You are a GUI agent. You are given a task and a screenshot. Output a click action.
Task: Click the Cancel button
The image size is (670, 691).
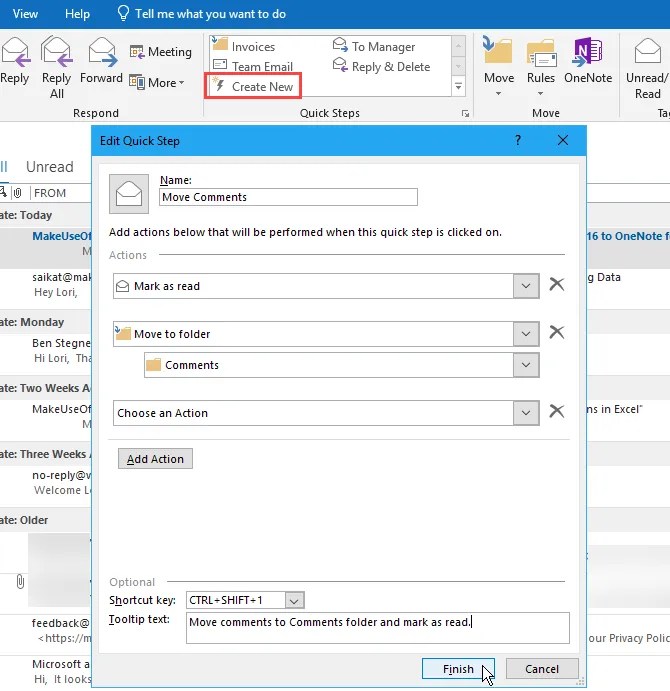coord(542,669)
